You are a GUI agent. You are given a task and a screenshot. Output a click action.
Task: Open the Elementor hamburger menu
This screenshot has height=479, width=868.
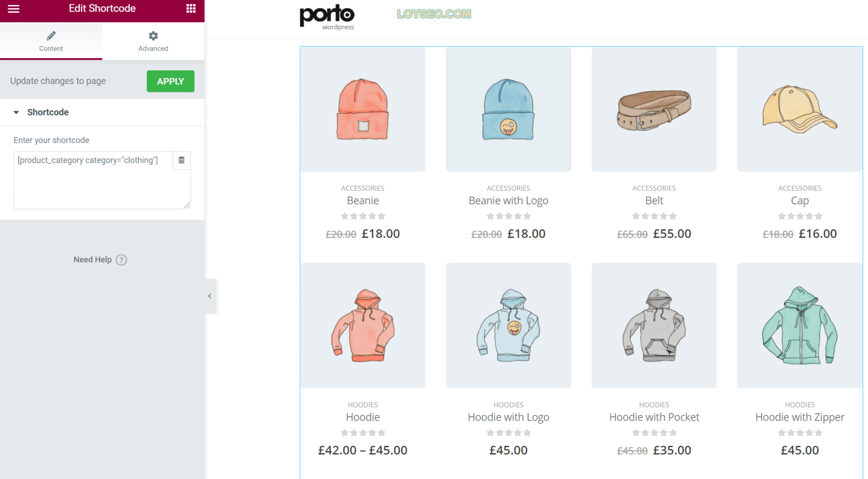tap(14, 8)
